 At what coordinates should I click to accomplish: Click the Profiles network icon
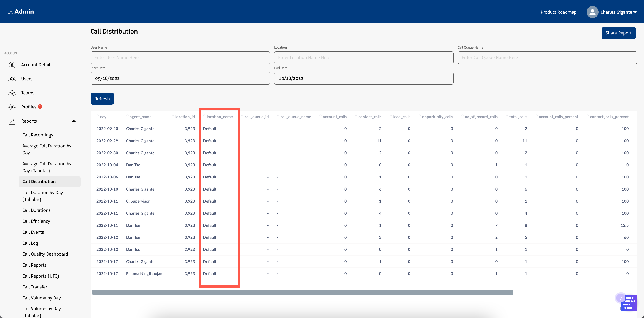(x=12, y=107)
